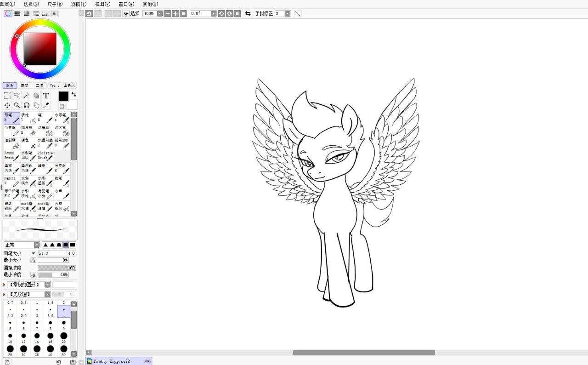The height and width of the screenshot is (365, 588).
Task: Click the flip canvas horizontally icon
Action: (248, 14)
